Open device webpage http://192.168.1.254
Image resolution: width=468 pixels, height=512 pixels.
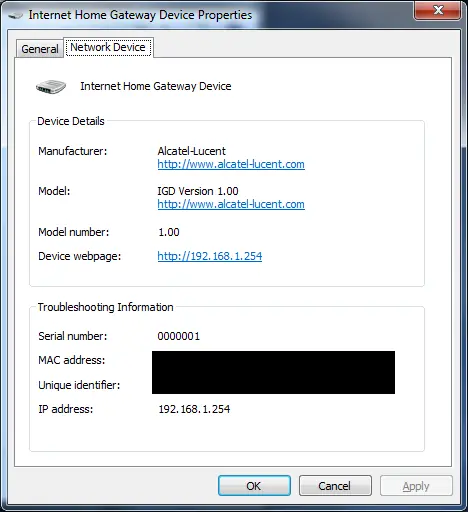click(x=210, y=256)
